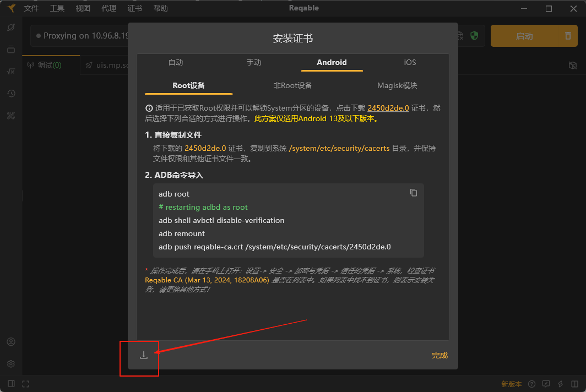Viewport: 586px width, 392px height.
Task: Open the compose (rocket) sidebar icon
Action: pos(11,28)
